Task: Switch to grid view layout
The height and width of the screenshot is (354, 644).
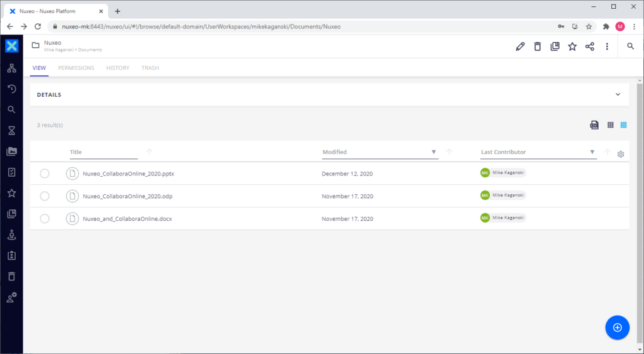Action: pos(610,125)
